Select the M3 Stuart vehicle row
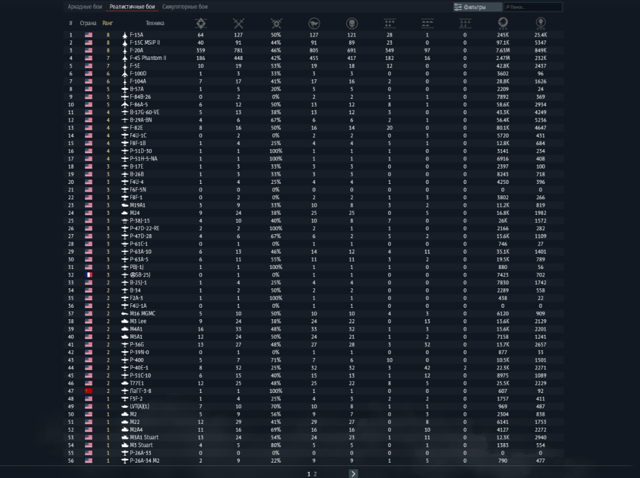The height and width of the screenshot is (478, 640). pyautogui.click(x=313, y=445)
